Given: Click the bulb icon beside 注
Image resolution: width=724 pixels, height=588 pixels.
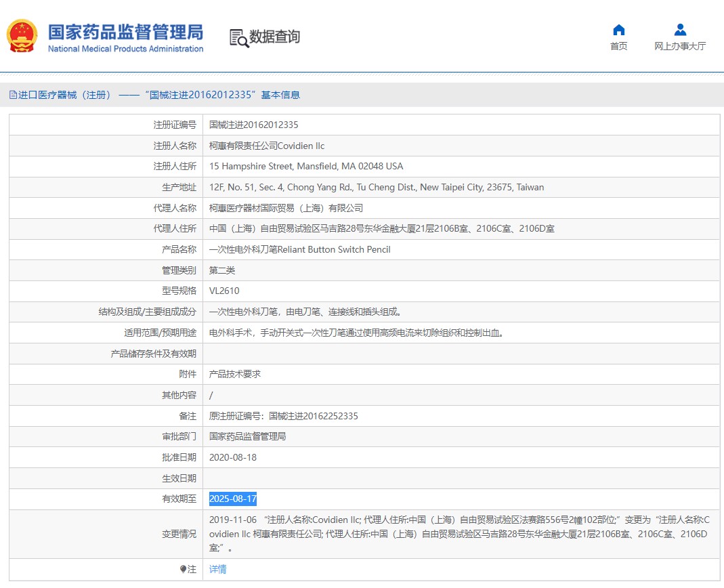Looking at the screenshot, I should [184, 569].
